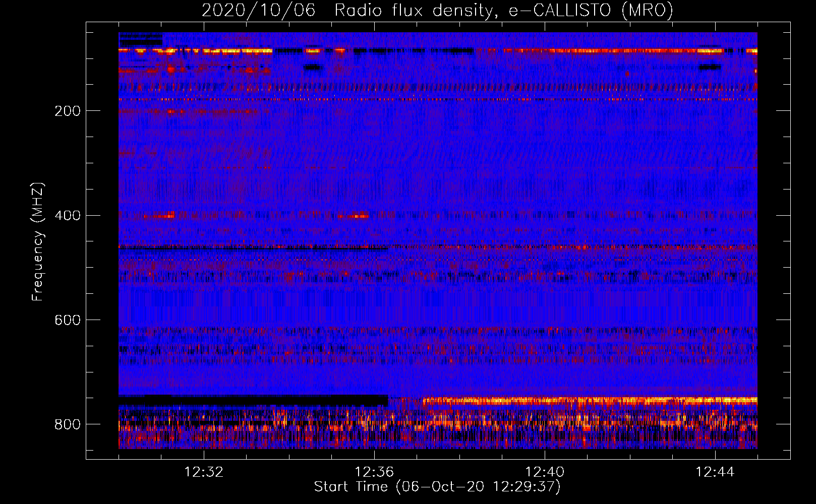The image size is (816, 504).
Task: Click the 400 frequency axis label
Action: [x=68, y=216]
